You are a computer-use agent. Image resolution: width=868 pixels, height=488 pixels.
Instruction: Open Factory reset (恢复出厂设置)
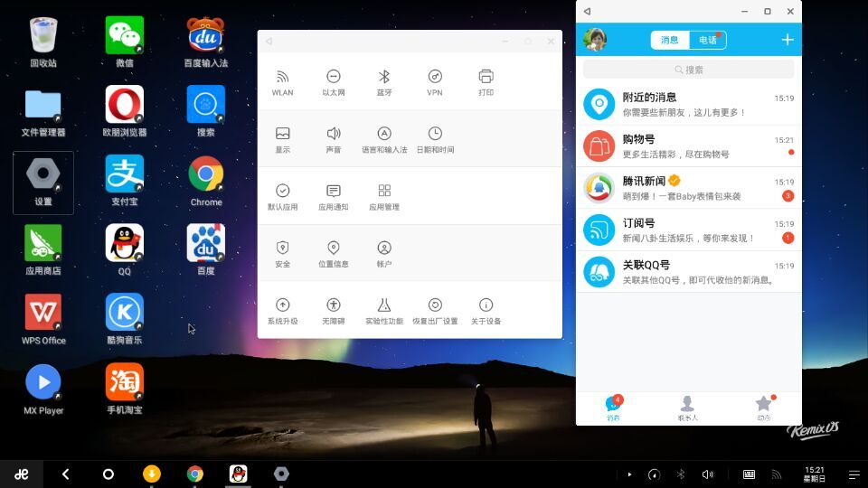point(435,312)
